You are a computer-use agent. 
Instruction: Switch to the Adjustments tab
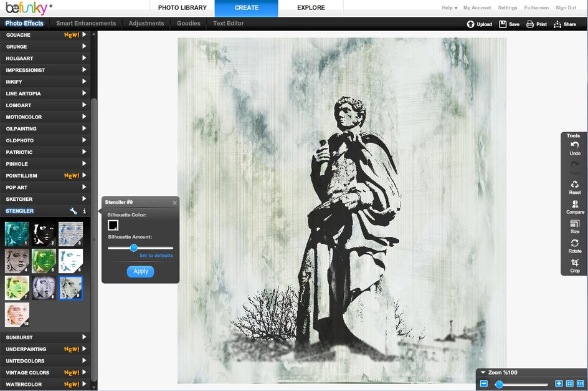pos(146,23)
